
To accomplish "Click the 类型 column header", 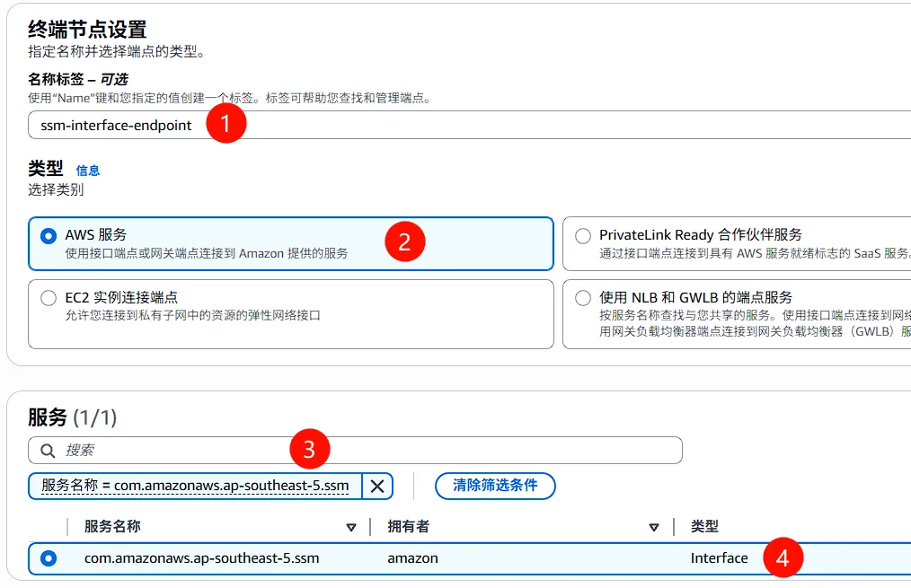I will [704, 527].
